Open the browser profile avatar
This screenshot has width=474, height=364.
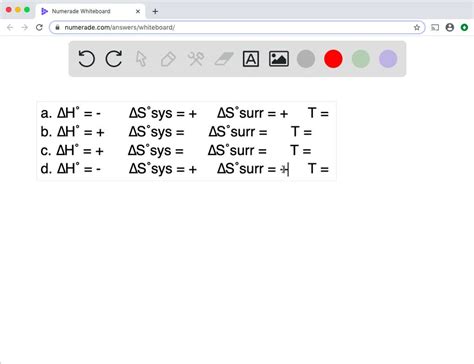pyautogui.click(x=450, y=27)
